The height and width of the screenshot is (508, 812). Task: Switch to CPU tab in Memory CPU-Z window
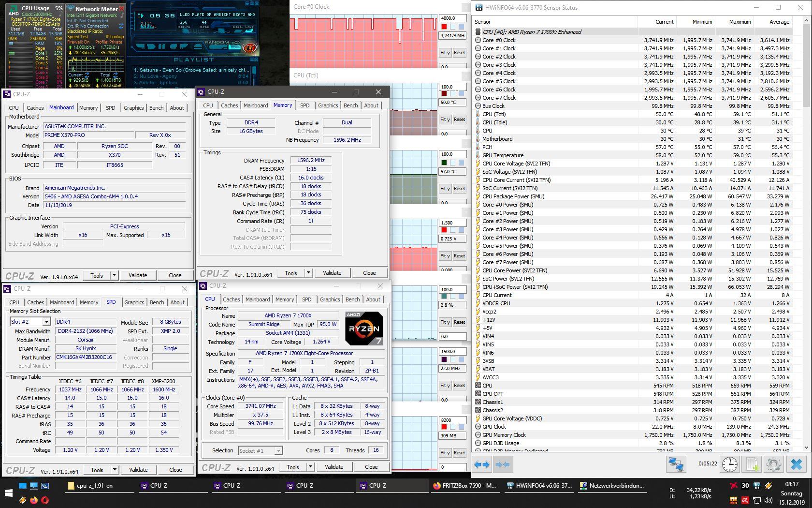click(x=208, y=105)
